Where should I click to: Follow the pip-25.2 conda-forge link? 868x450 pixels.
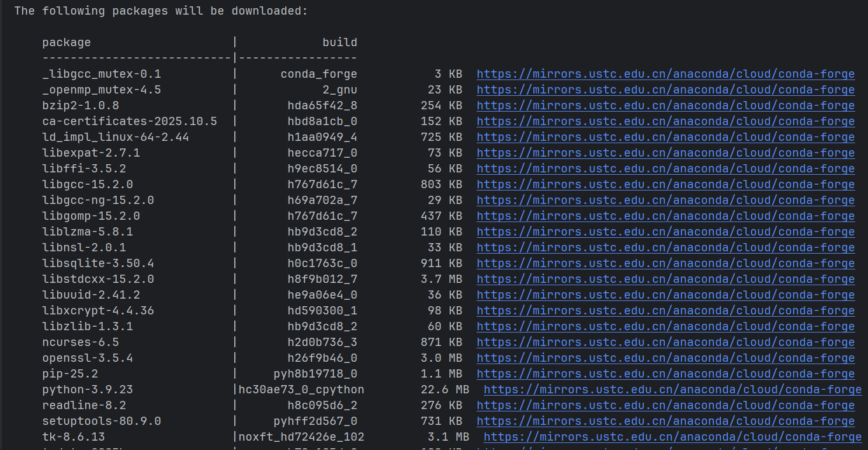666,374
